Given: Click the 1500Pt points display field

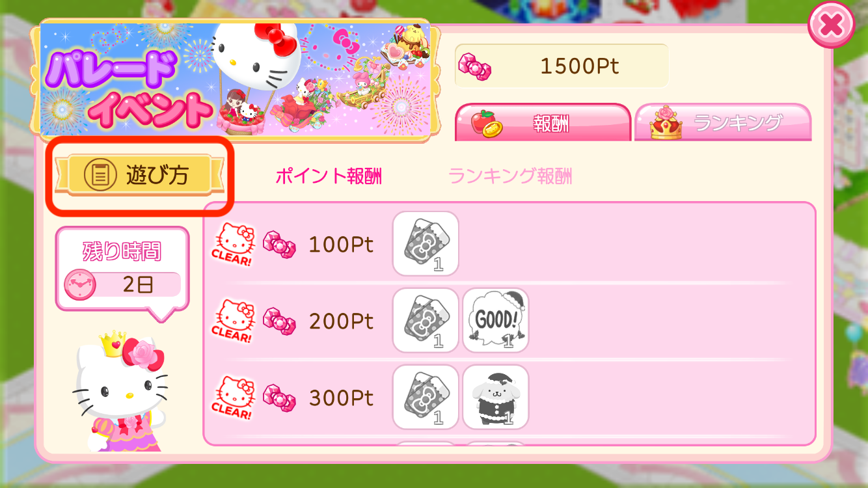Looking at the screenshot, I should click(562, 66).
